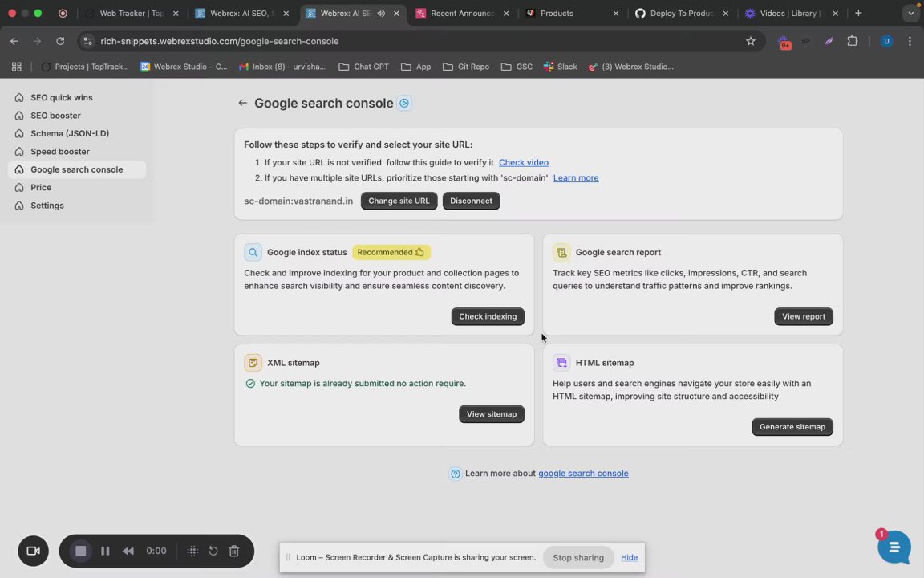This screenshot has height=578, width=924.
Task: Switch to the Web Tracker tab
Action: [130, 13]
